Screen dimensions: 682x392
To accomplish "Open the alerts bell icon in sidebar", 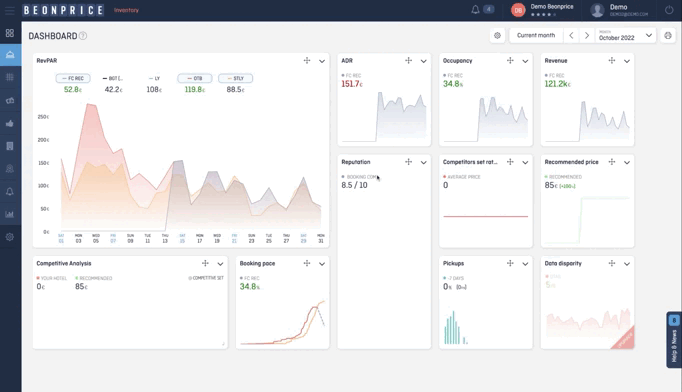I will tap(10, 191).
